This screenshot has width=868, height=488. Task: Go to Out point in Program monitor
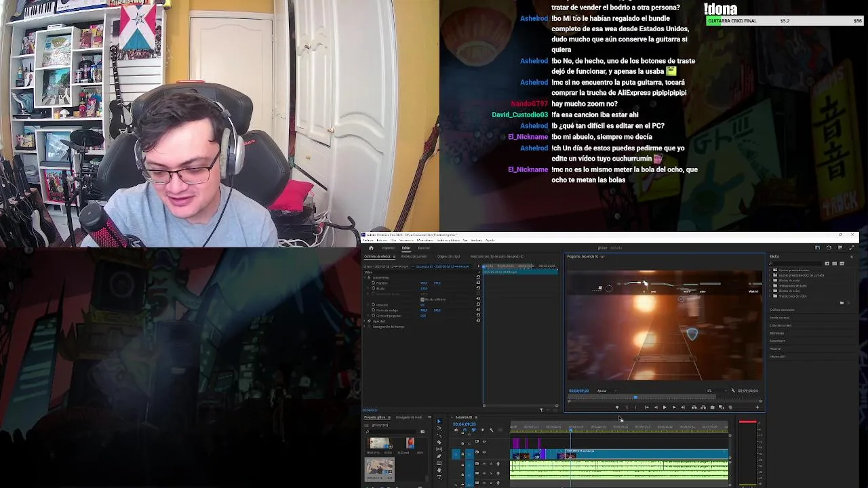pos(683,407)
